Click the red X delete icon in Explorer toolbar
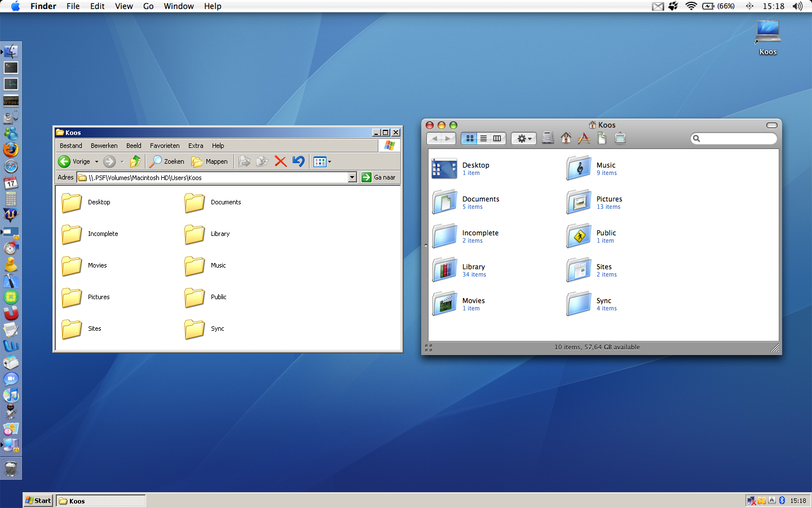 (x=281, y=161)
